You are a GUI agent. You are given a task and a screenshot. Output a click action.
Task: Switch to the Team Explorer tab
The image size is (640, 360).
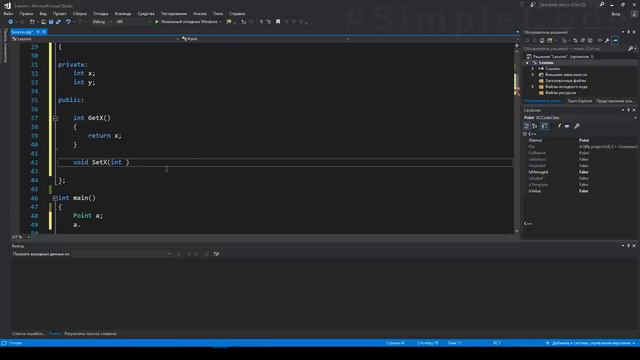[579, 101]
